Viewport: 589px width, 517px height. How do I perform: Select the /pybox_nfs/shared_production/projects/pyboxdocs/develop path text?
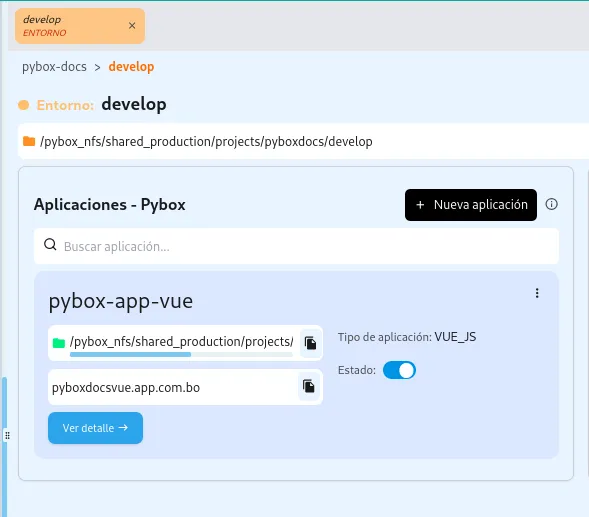[x=206, y=142]
